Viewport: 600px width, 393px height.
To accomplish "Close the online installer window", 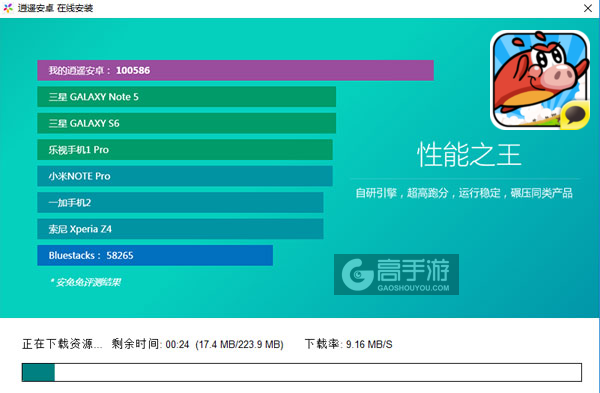I will pos(588,8).
